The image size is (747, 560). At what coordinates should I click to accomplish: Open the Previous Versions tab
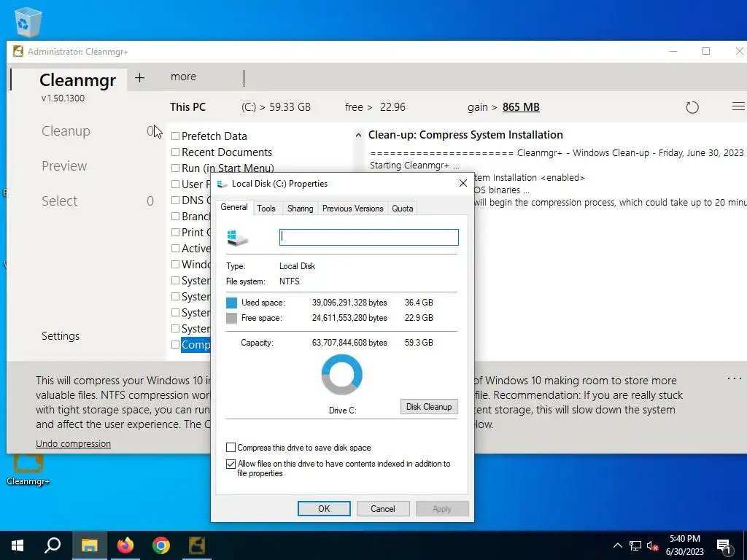click(352, 209)
